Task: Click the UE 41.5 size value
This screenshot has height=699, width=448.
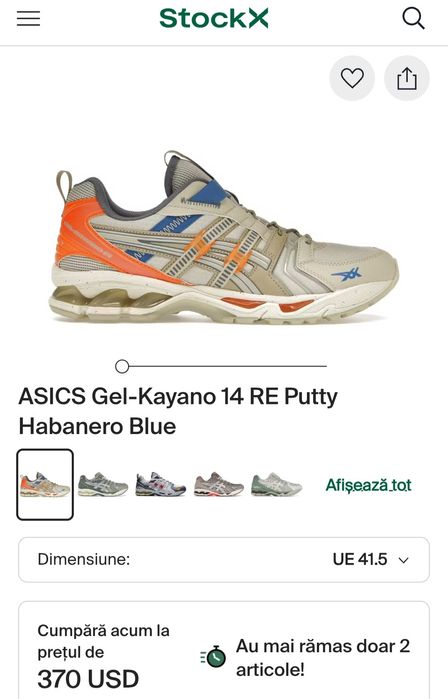Action: [x=360, y=559]
